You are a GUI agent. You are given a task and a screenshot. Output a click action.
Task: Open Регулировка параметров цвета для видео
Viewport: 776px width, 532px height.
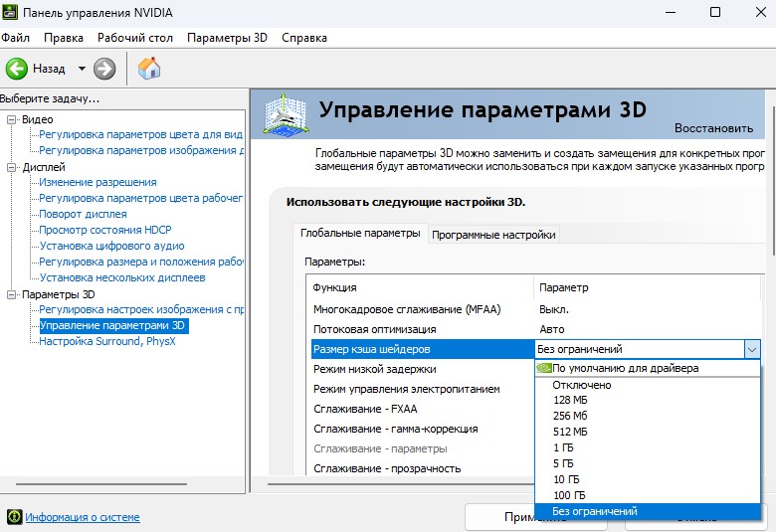pos(141,134)
